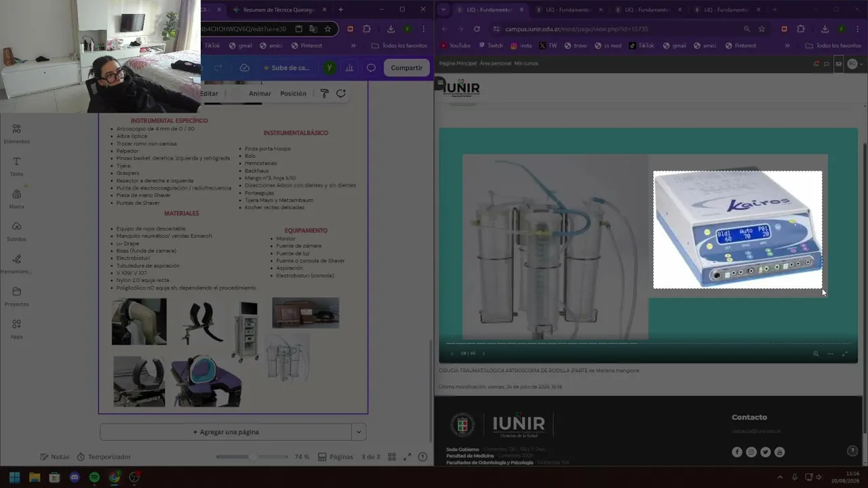Image resolution: width=868 pixels, height=488 pixels.
Task: Reload the IUNIR campus page
Action: click(477, 29)
